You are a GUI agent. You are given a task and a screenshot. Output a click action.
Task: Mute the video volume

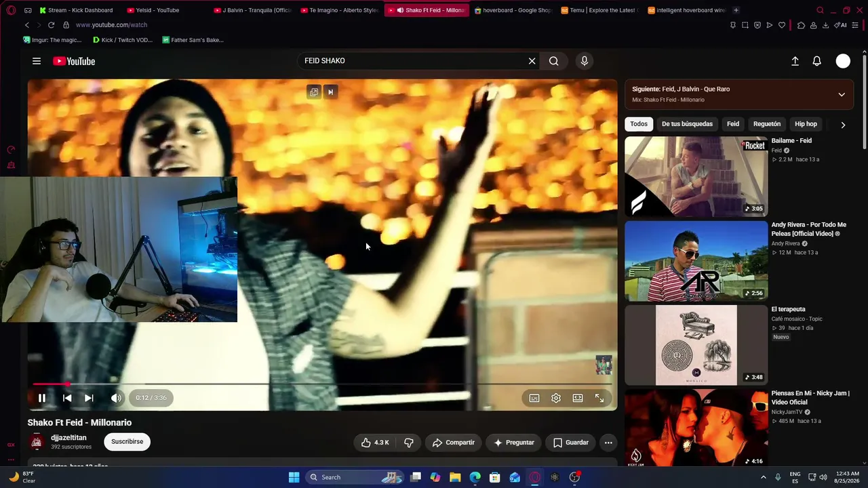(116, 398)
